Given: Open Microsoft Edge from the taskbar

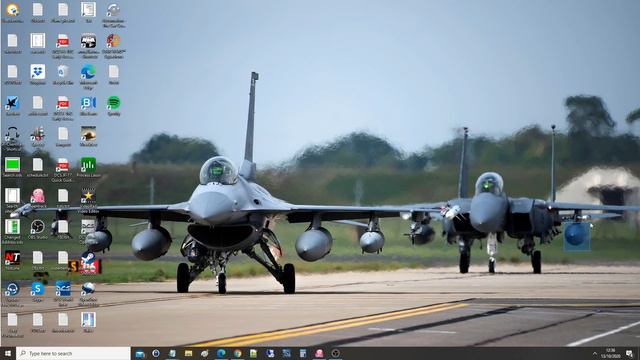Looking at the screenshot, I should [221, 353].
